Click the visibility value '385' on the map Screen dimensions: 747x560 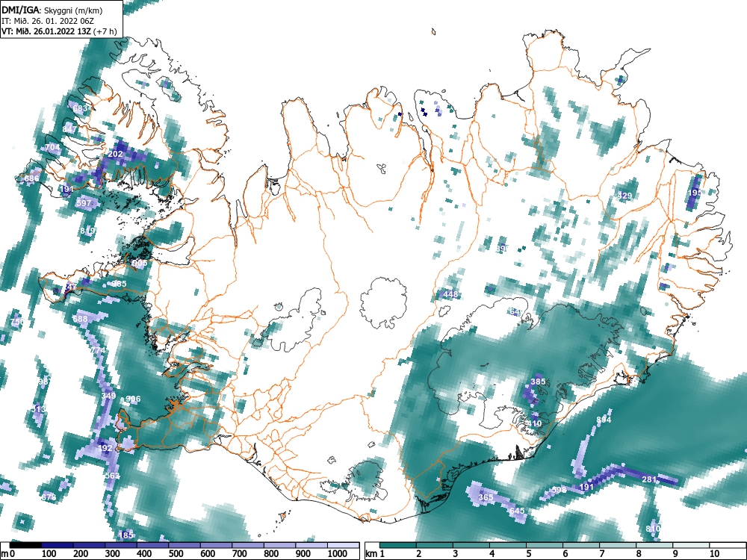pyautogui.click(x=538, y=382)
